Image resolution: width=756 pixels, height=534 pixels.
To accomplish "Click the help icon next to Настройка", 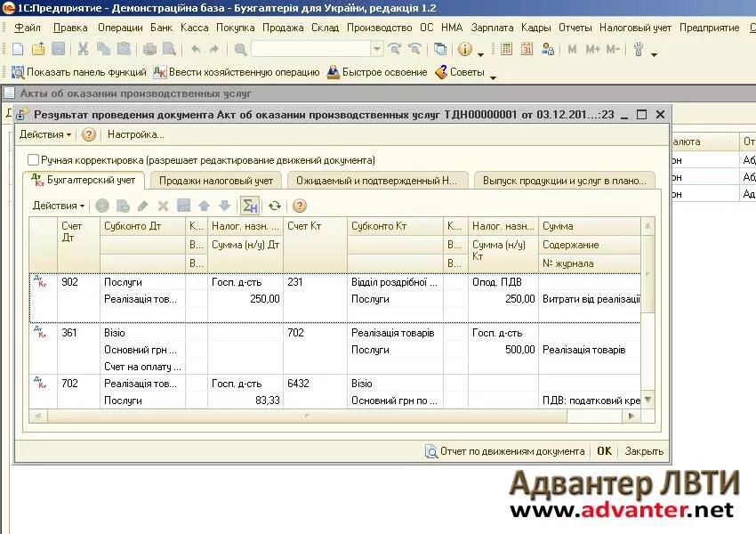I will (88, 134).
